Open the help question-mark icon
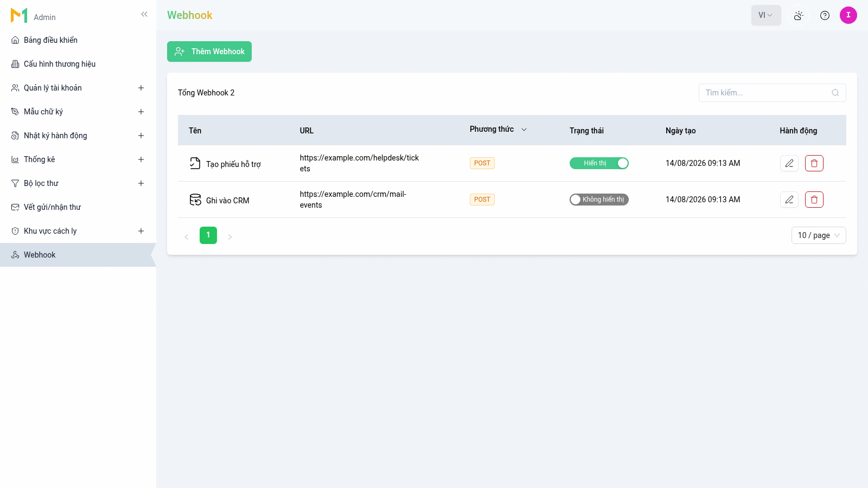 825,15
